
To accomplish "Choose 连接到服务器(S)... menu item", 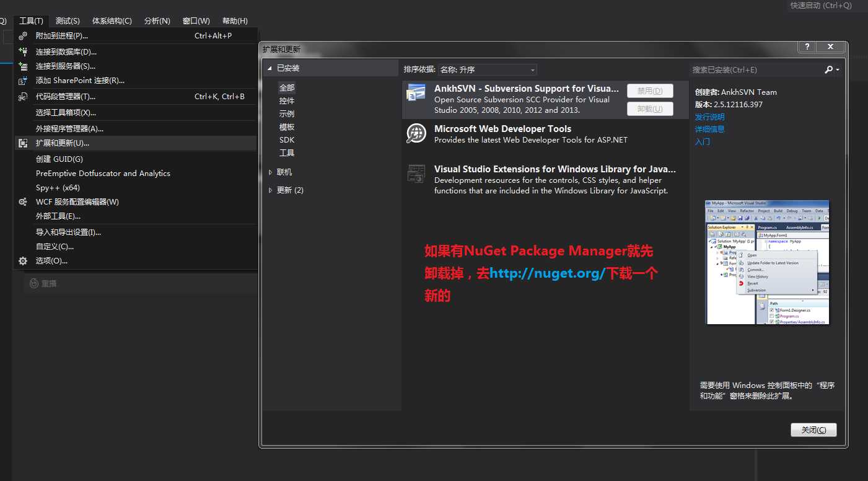I will tap(136, 66).
